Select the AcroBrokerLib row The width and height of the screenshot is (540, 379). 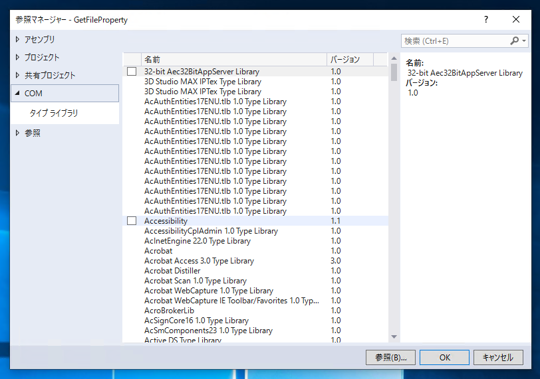[255, 310]
